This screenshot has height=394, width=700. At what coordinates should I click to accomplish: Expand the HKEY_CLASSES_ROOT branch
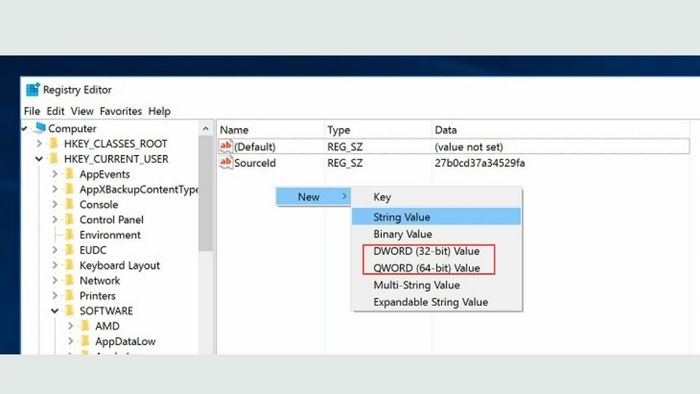click(39, 144)
